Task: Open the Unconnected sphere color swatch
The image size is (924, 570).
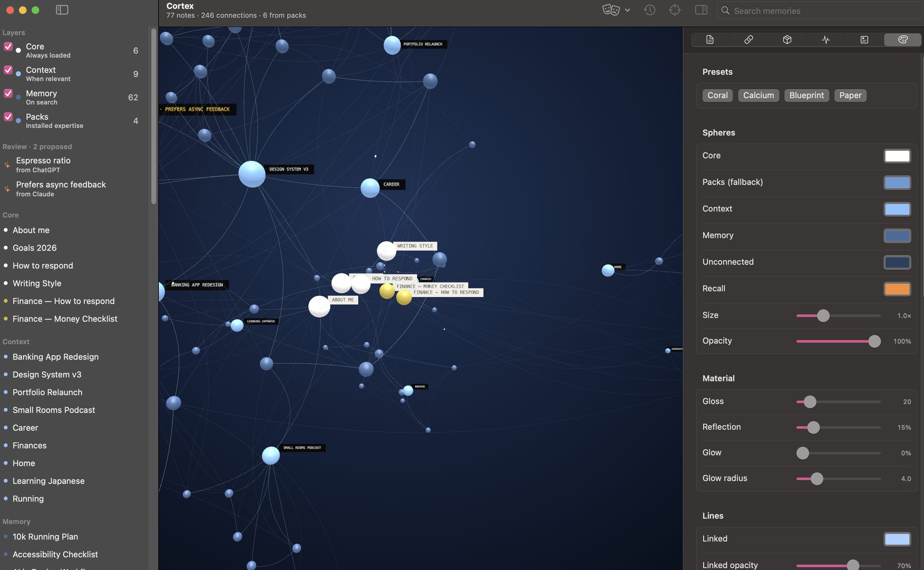Action: tap(897, 263)
